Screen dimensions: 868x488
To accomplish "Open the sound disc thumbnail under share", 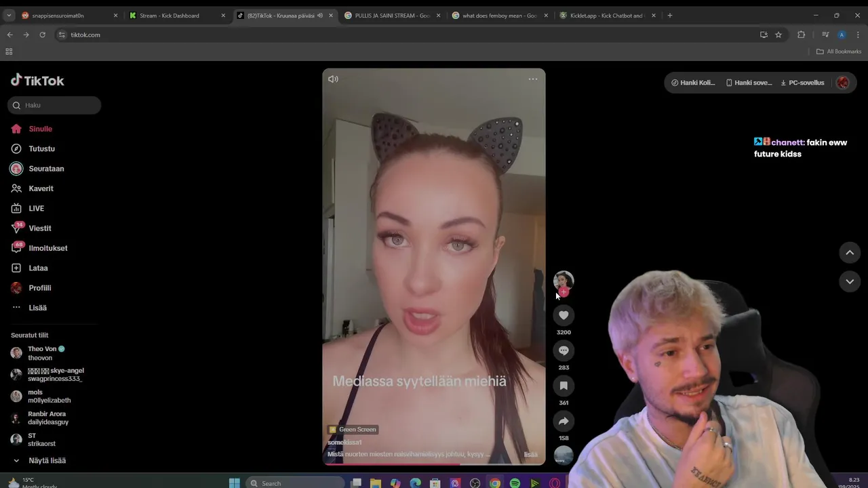I will pos(564,455).
